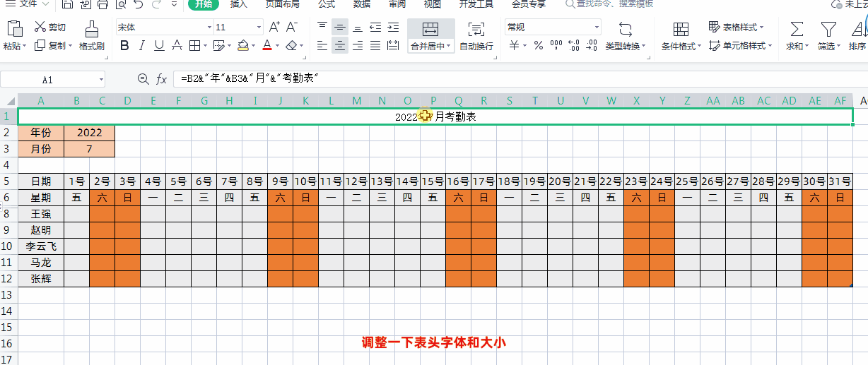Redo the last undone action

(x=156, y=4)
